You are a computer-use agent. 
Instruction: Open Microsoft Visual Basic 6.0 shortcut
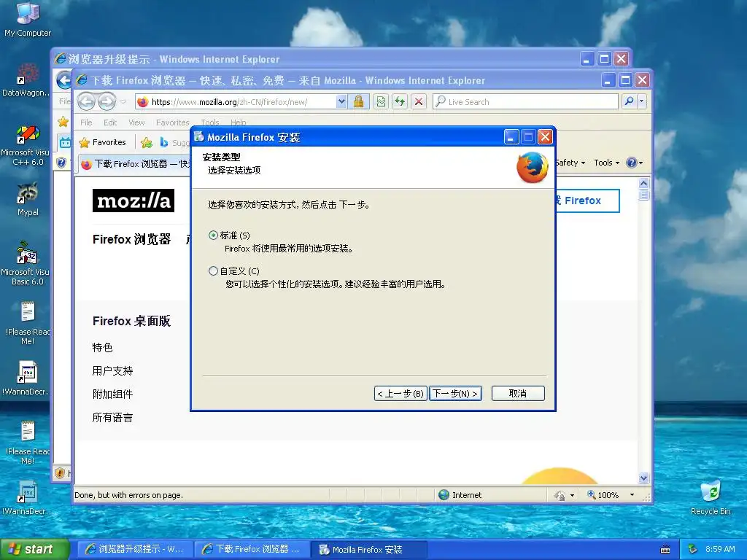tap(27, 263)
